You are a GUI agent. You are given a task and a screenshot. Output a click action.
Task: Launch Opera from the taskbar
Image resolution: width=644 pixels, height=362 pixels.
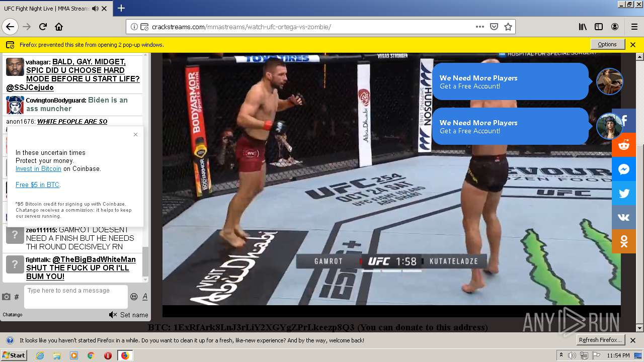pos(108,355)
